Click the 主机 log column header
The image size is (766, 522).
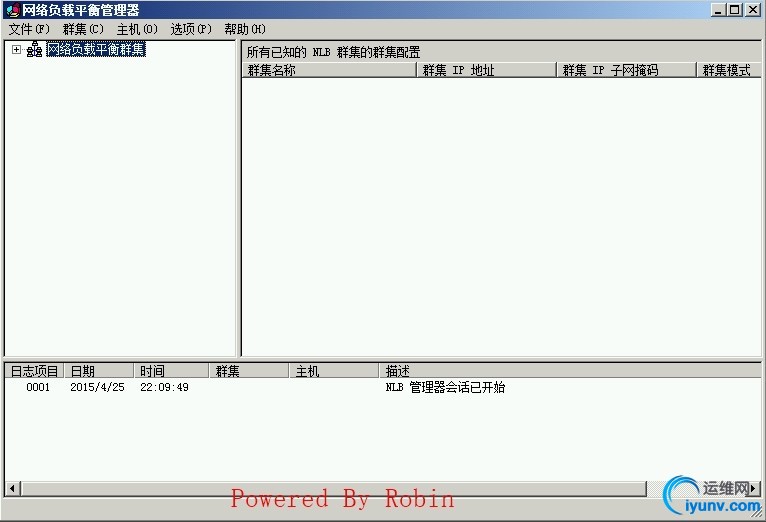pyautogui.click(x=335, y=371)
